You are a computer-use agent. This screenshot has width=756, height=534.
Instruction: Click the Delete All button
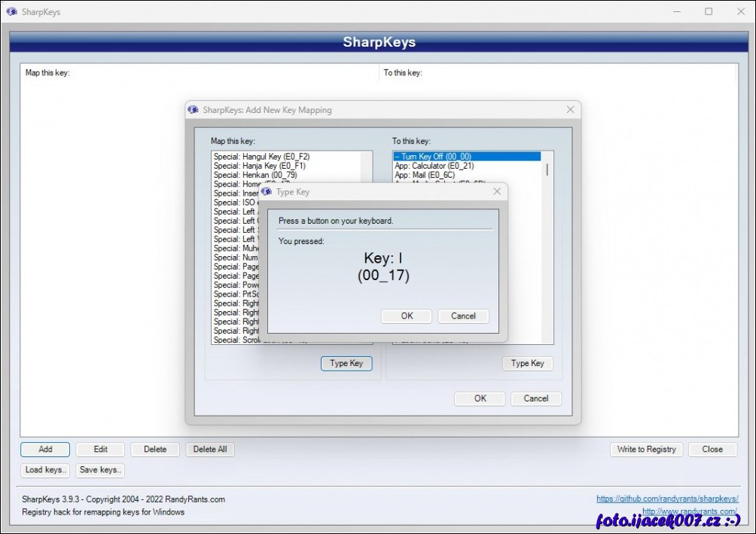210,450
